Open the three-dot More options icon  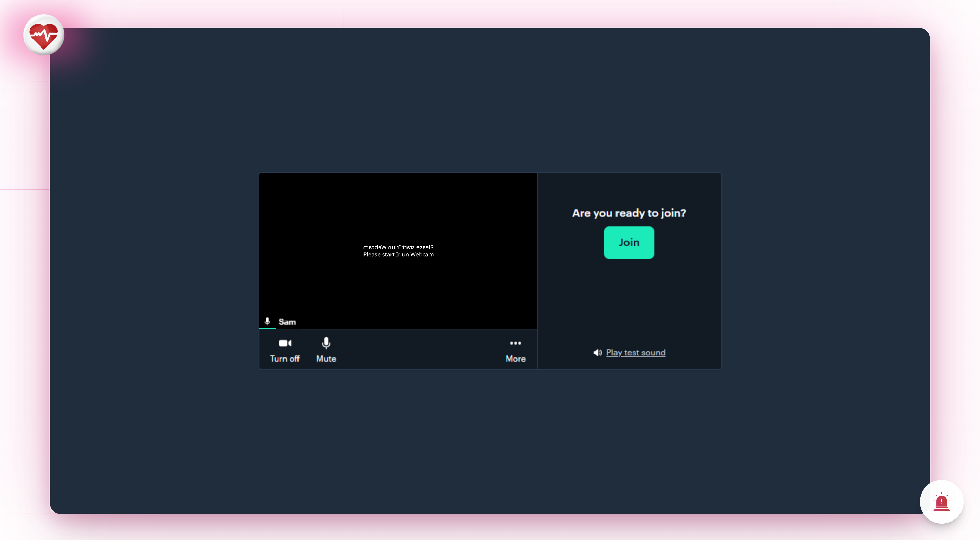point(516,343)
